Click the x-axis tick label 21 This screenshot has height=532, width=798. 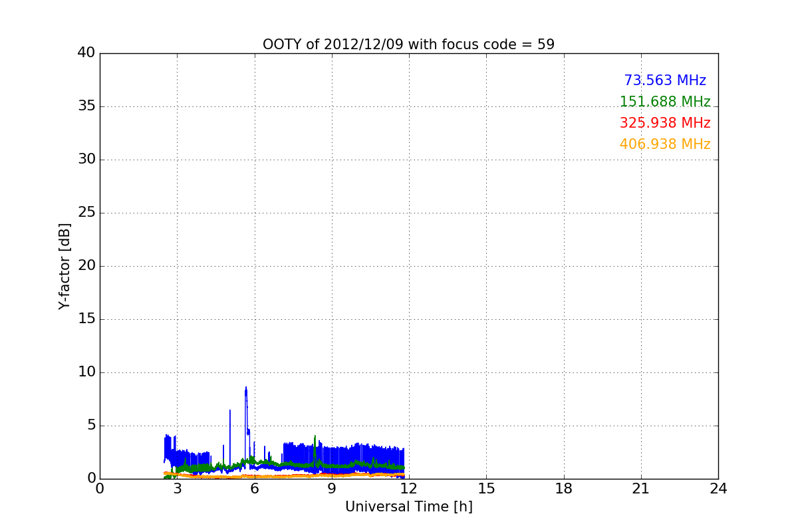click(x=641, y=489)
